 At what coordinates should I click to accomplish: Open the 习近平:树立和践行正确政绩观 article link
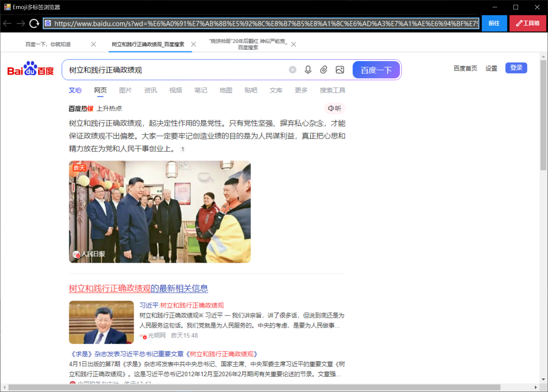pos(182,305)
